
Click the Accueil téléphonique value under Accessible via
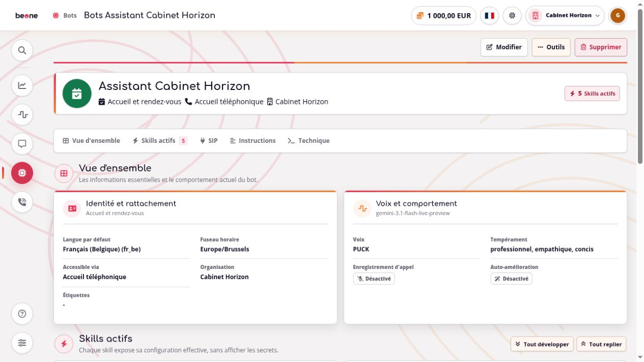coord(95,277)
